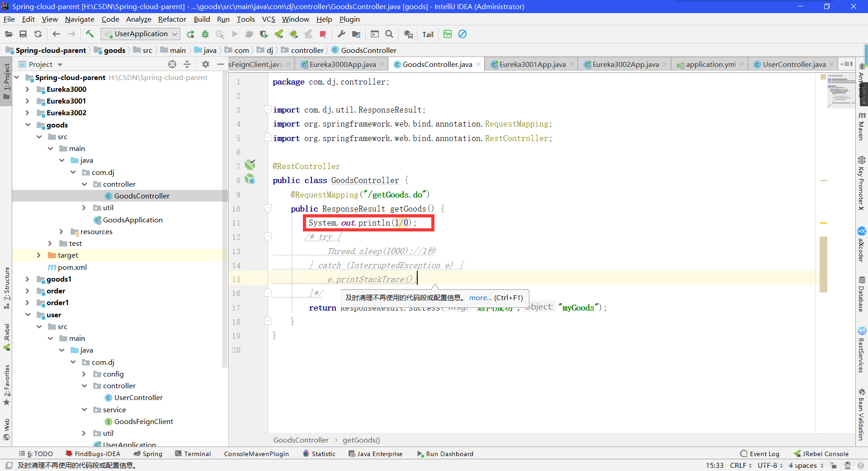Open the Database side tool window
This screenshot has height=471, width=868.
click(862, 294)
